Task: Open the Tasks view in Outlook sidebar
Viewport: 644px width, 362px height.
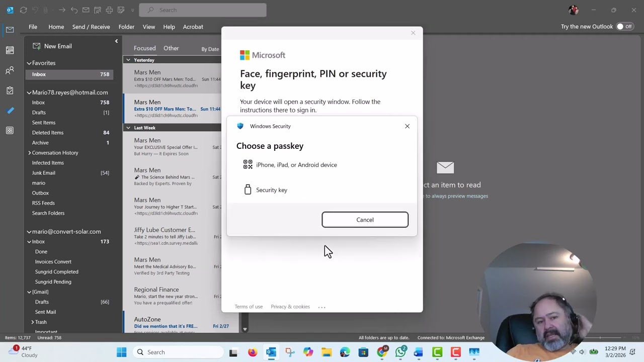Action: (10, 90)
